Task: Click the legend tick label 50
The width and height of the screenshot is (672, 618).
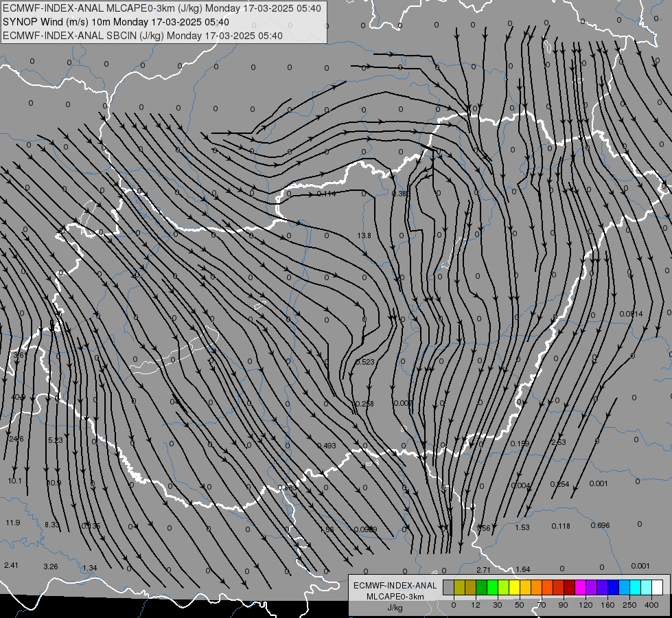Action: pos(519,605)
